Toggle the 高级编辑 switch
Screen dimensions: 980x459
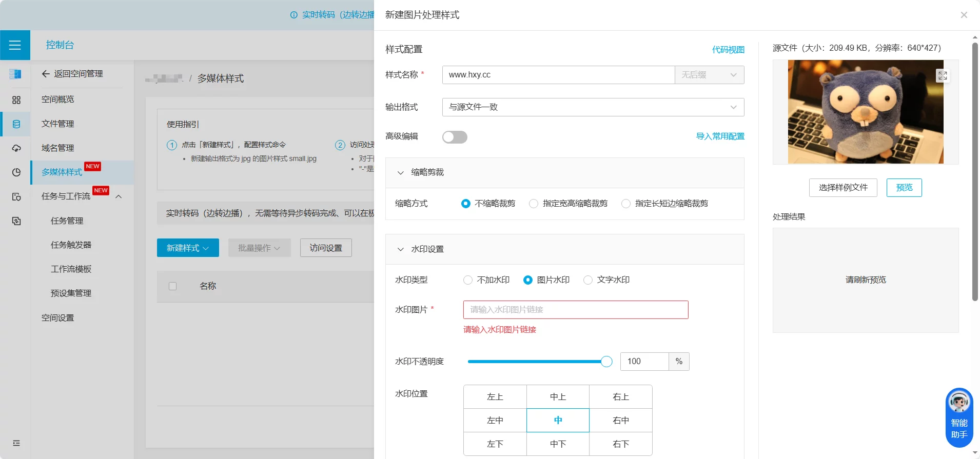pos(455,137)
